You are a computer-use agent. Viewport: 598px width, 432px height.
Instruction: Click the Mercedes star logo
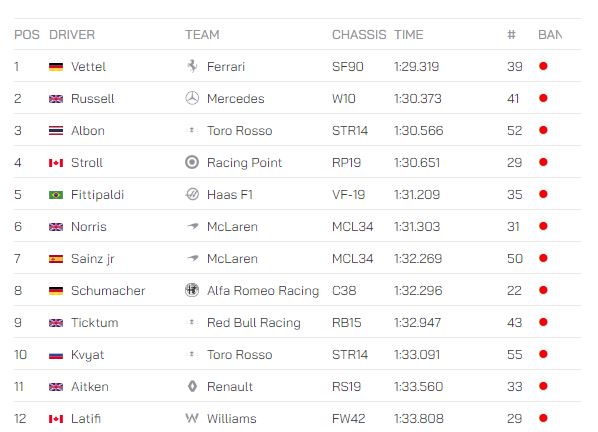tap(192, 98)
